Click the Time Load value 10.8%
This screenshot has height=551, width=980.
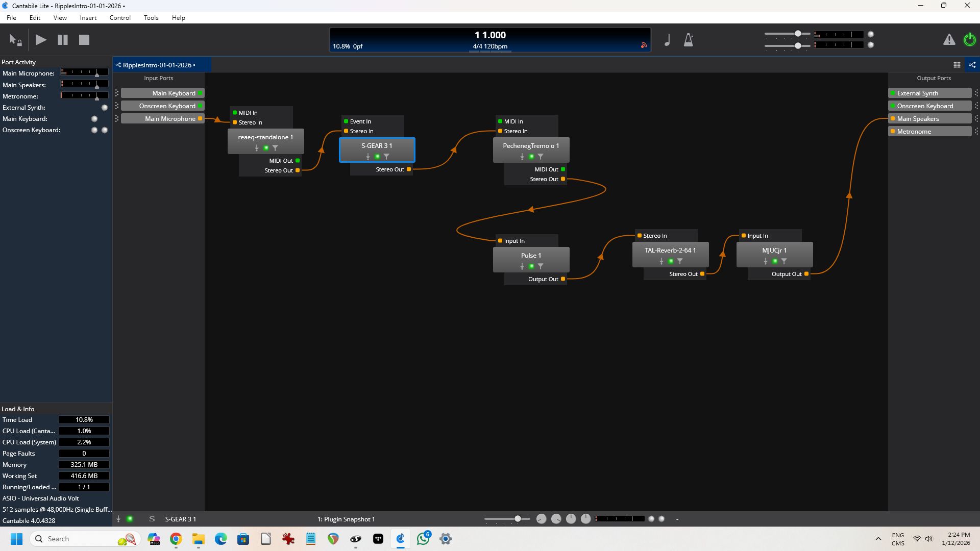point(84,419)
